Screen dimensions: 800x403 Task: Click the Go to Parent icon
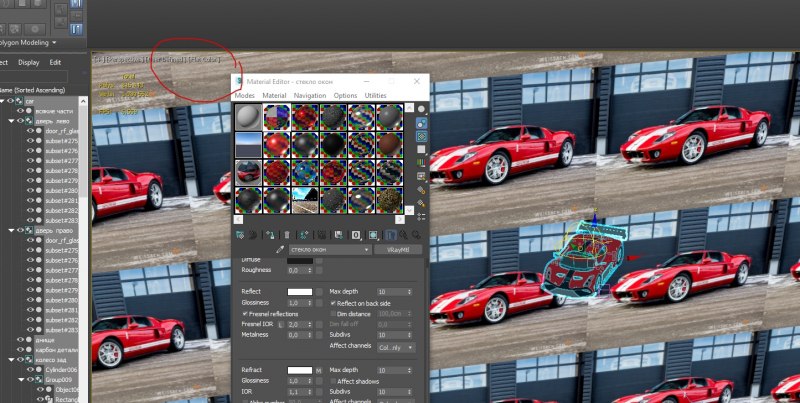point(404,235)
